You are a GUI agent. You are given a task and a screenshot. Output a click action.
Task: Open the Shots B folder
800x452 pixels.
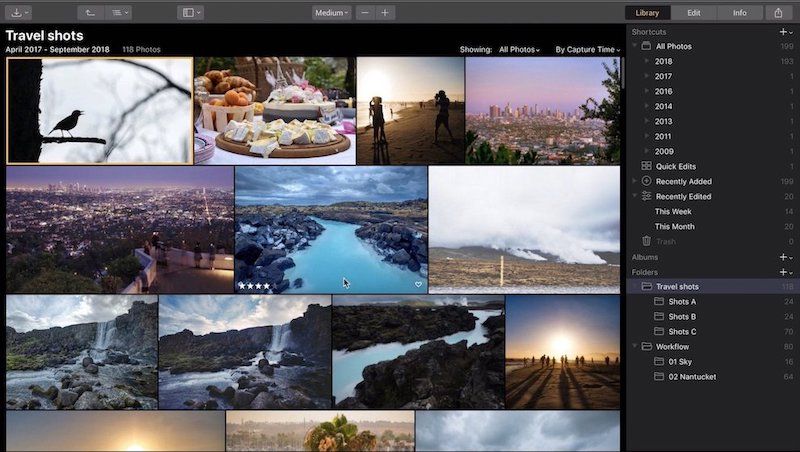682,316
